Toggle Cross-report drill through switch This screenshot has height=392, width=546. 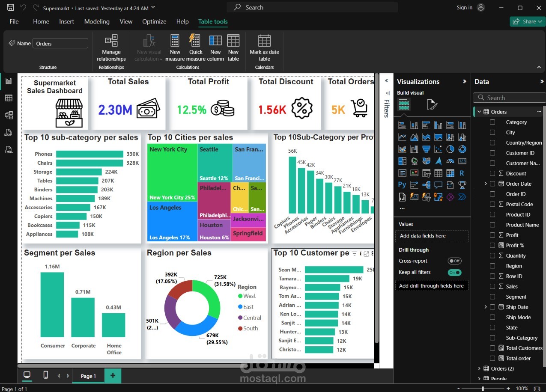(454, 261)
